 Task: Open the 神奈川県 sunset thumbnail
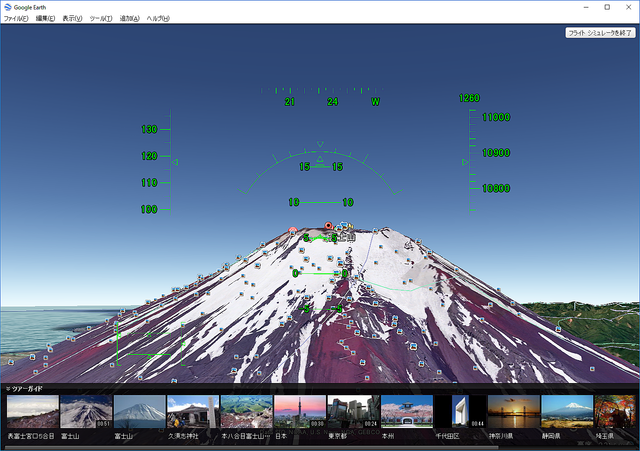(x=513, y=412)
